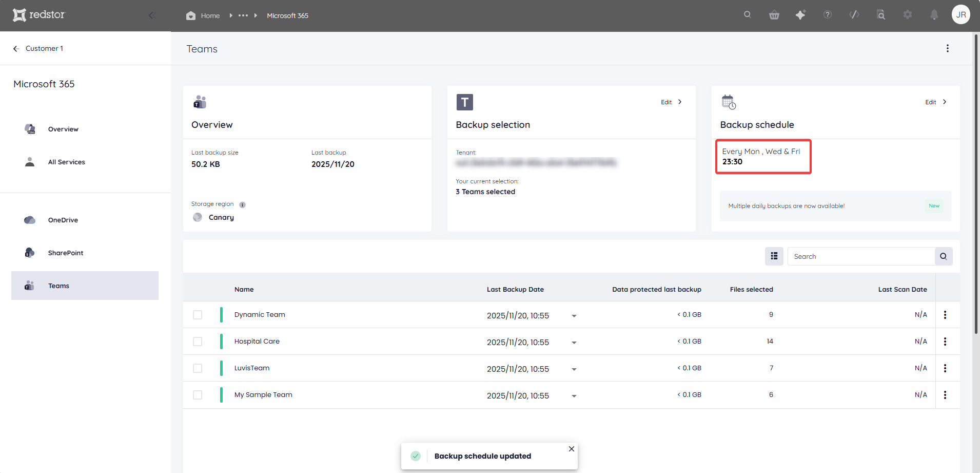980x473 pixels.
Task: Open the help question mark icon
Action: tap(828, 15)
